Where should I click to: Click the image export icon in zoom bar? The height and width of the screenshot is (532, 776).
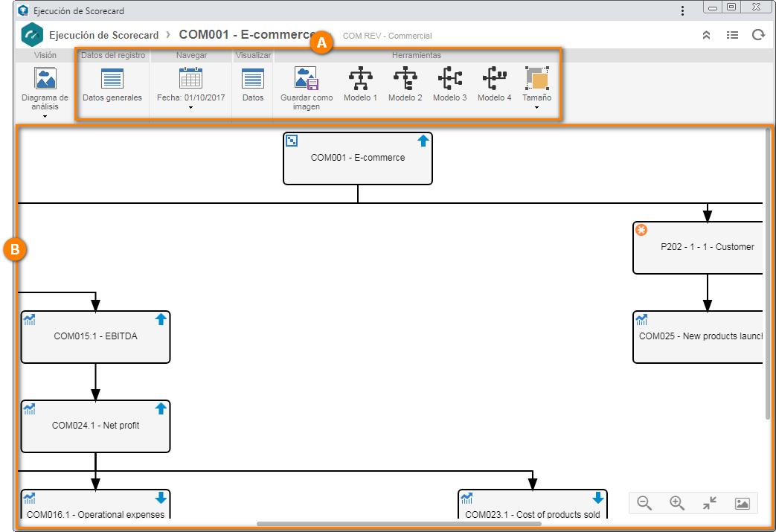pos(743,504)
